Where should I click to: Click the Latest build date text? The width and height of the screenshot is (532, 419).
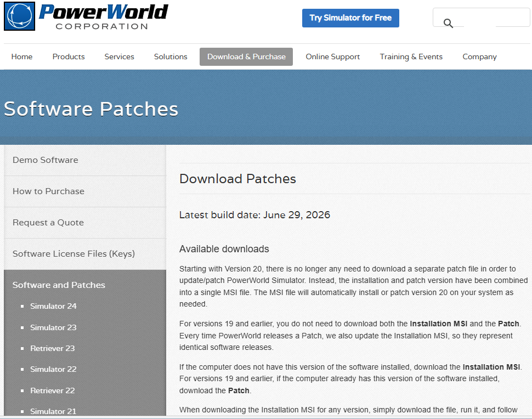click(254, 215)
